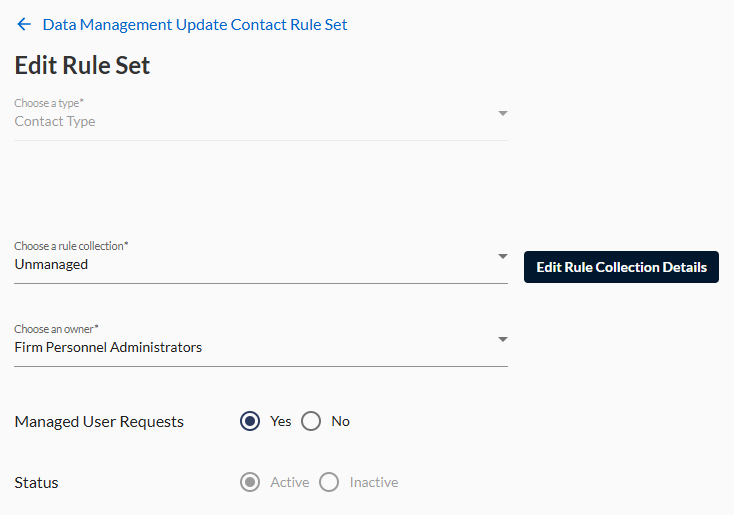The width and height of the screenshot is (734, 515).
Task: Click Edit Rule Collection Details button
Action: click(621, 267)
